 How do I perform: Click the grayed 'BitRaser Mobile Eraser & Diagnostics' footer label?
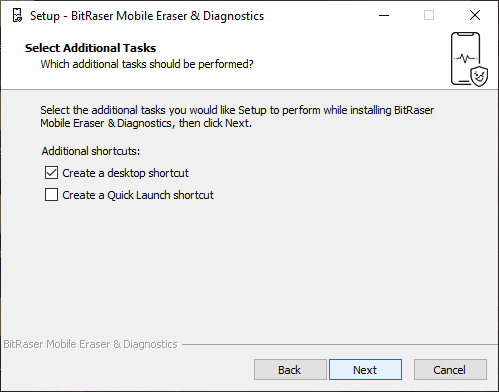90,344
